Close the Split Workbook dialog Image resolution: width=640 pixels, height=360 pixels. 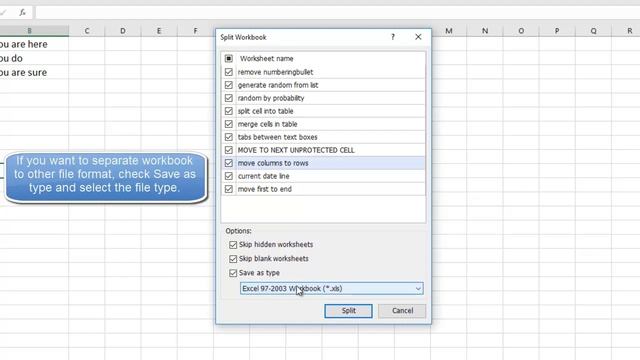418,37
